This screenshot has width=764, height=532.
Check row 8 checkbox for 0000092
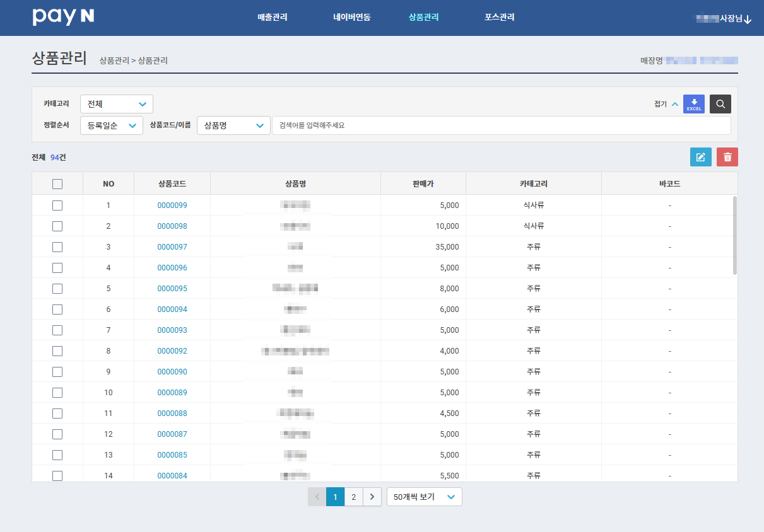coord(57,350)
